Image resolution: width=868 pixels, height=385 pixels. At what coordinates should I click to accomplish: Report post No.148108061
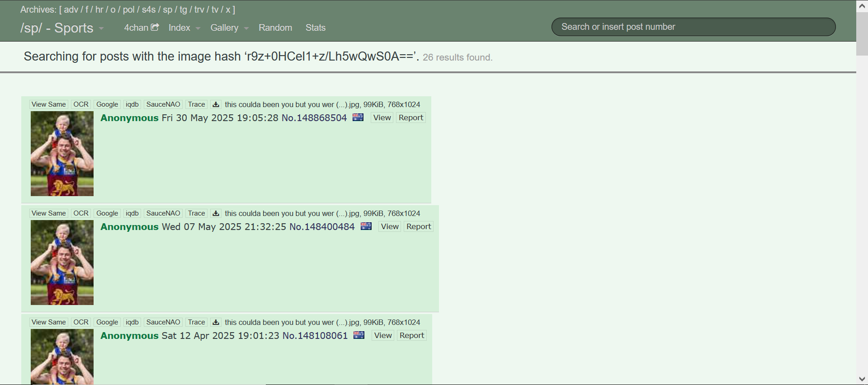point(412,335)
